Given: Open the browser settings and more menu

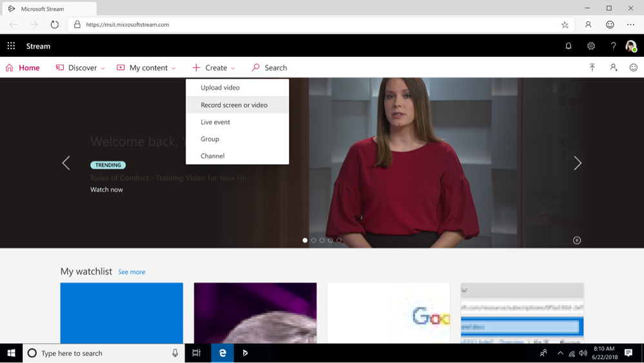Looking at the screenshot, I should [x=630, y=25].
